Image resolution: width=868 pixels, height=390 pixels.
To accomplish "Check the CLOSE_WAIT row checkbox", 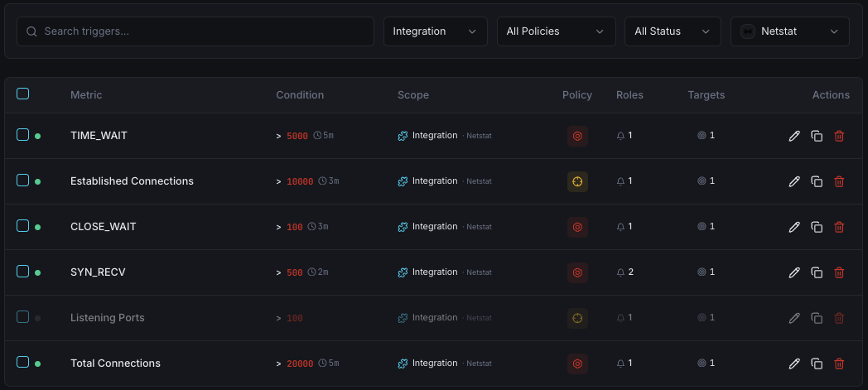I will 22,225.
